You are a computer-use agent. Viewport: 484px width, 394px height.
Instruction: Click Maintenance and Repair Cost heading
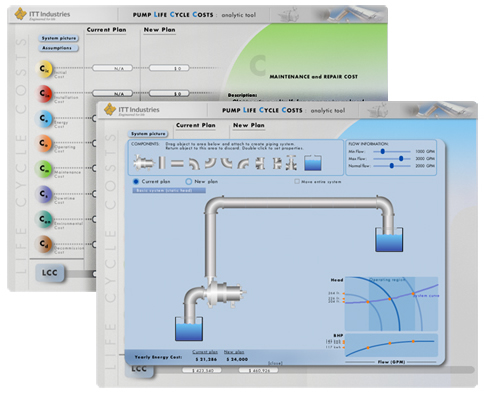coord(314,77)
